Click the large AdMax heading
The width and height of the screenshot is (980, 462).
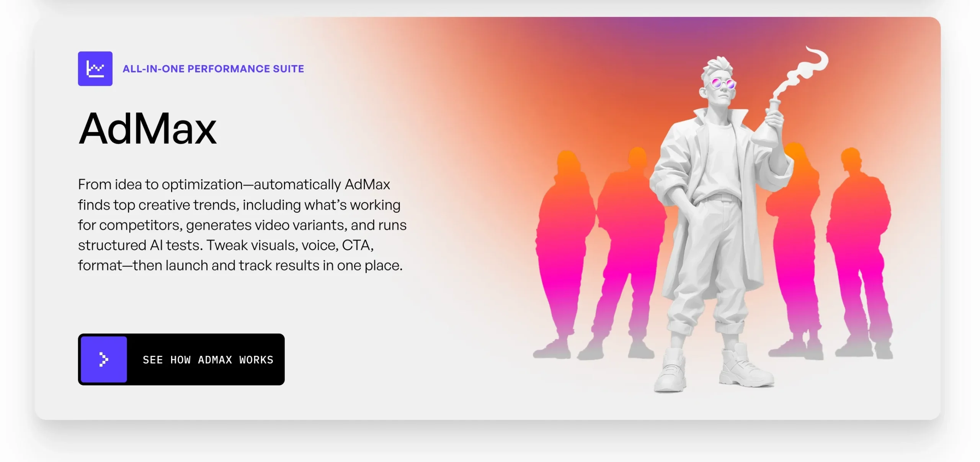coord(148,129)
